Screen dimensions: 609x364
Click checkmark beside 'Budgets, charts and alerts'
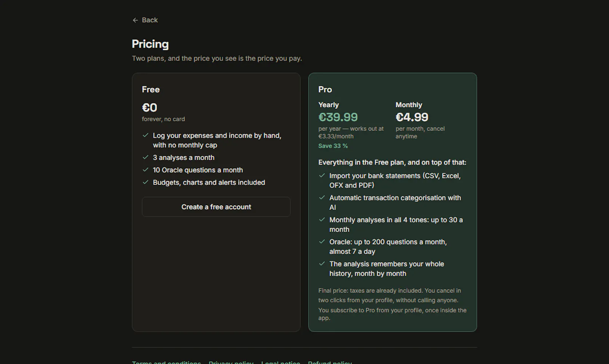tap(145, 182)
